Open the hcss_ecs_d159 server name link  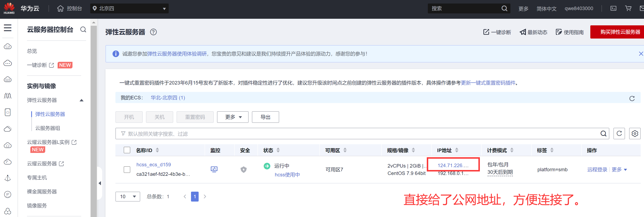(x=153, y=165)
